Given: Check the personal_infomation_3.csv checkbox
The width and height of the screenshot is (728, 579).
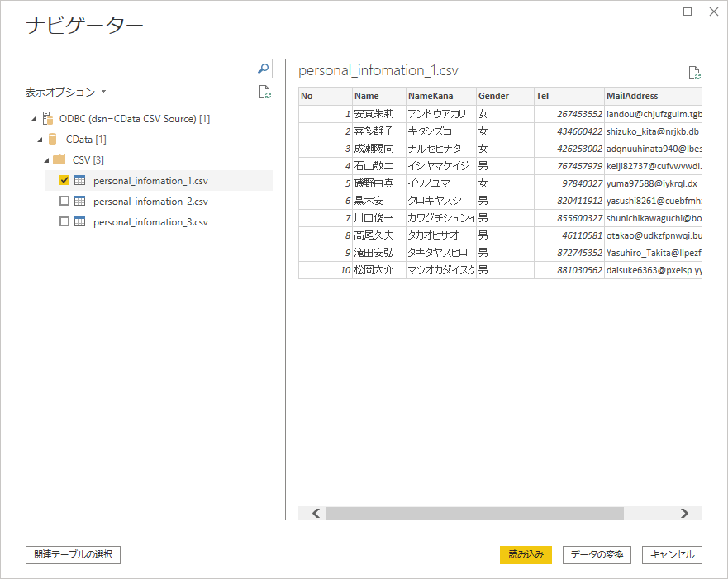Looking at the screenshot, I should pos(64,221).
